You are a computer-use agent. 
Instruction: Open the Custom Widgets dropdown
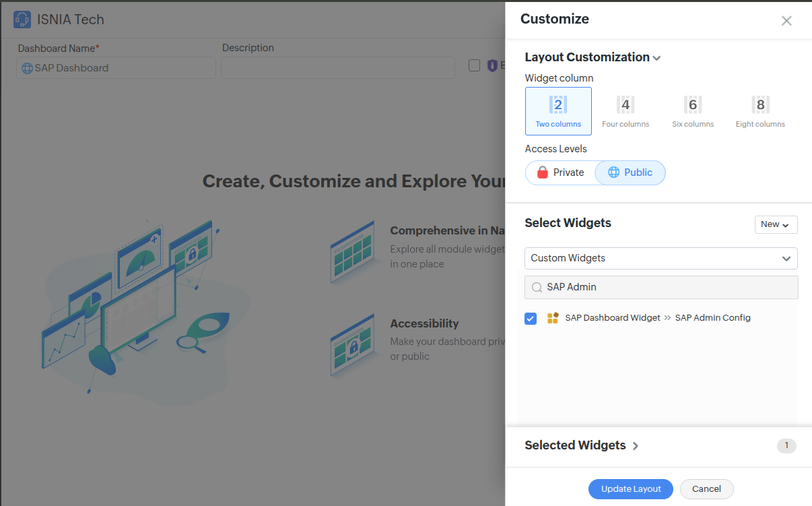click(x=661, y=258)
